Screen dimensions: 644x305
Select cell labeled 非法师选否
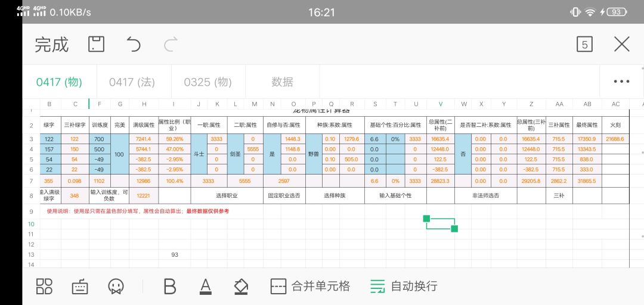pyautogui.click(x=486, y=195)
